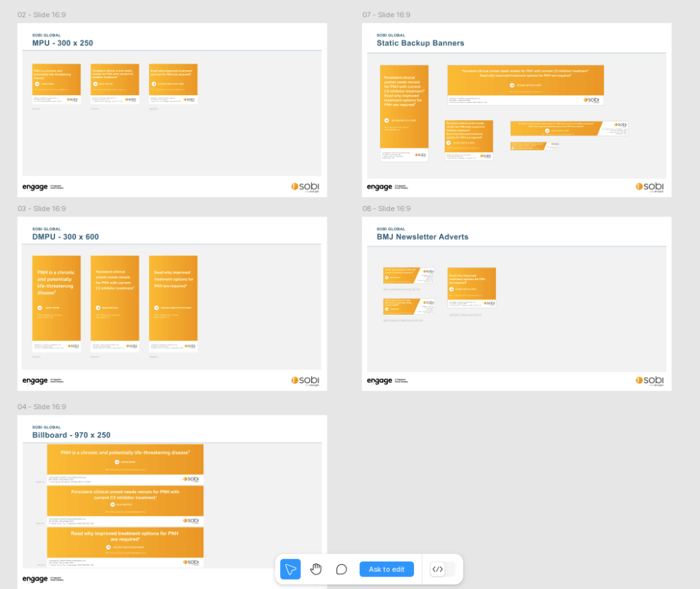Click frame label 08 - Slide 16:9
700x589 pixels.
(x=386, y=209)
